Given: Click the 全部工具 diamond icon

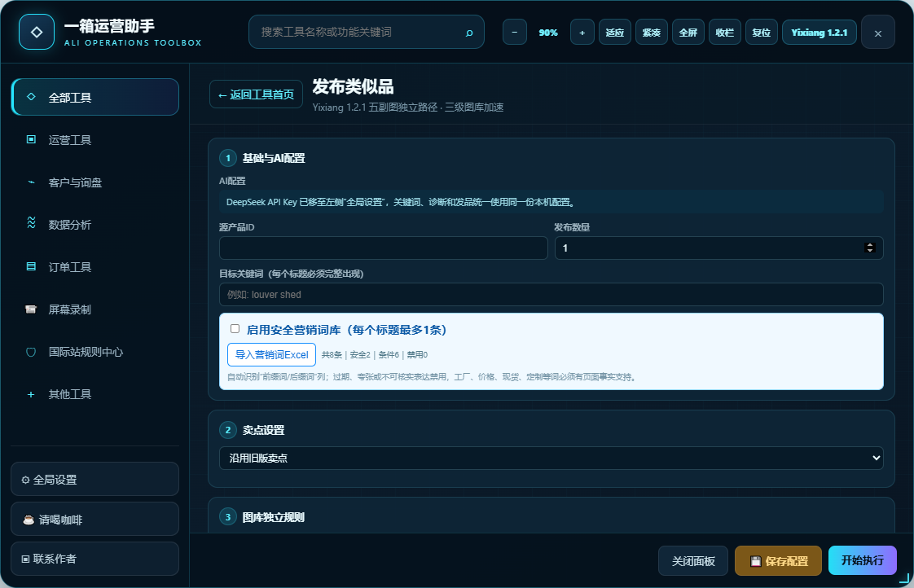Looking at the screenshot, I should [32, 97].
